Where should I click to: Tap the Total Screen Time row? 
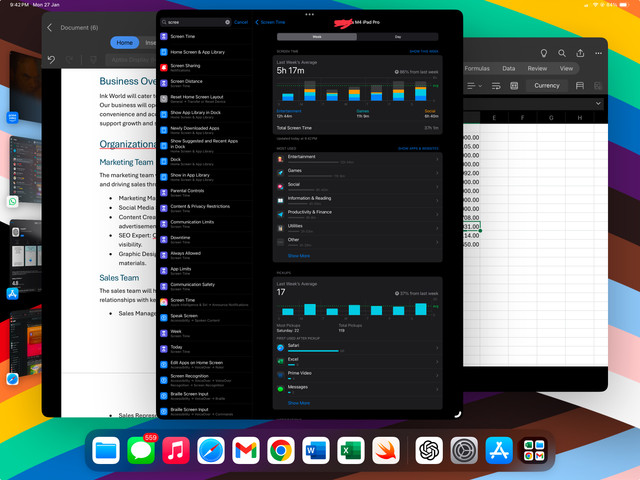358,128
